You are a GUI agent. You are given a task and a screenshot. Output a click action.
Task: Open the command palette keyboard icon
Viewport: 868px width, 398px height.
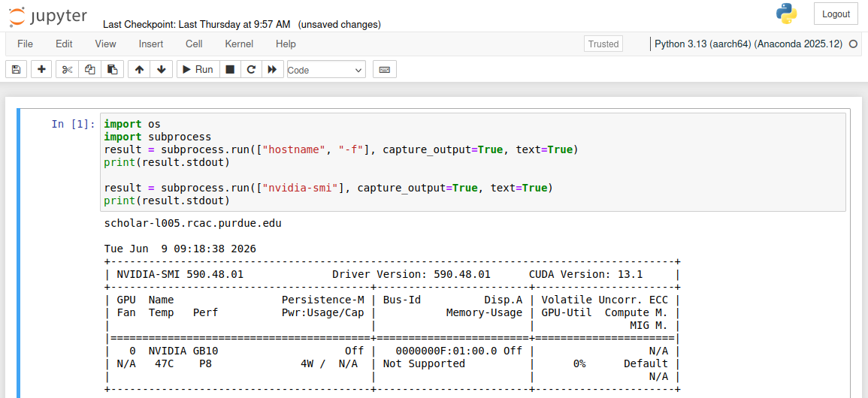point(385,70)
